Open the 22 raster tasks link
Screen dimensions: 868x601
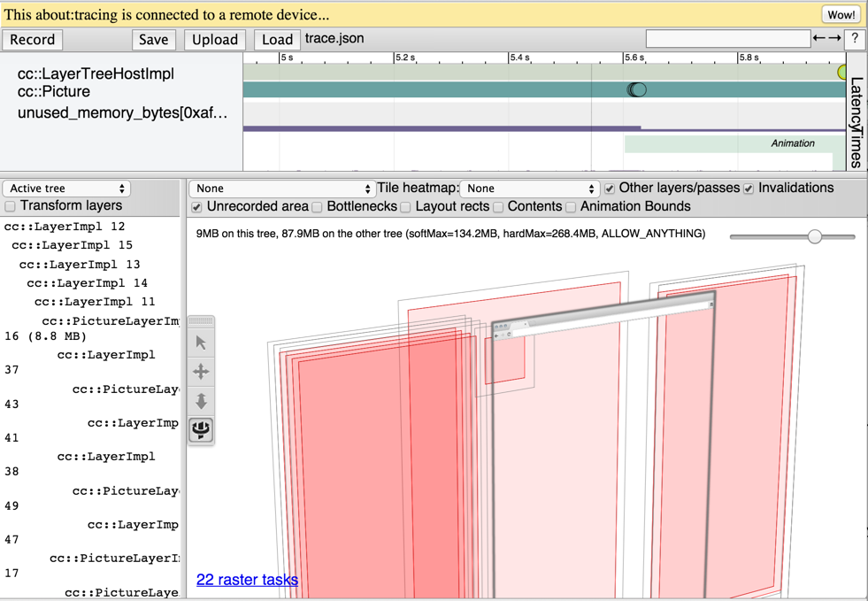tap(247, 580)
